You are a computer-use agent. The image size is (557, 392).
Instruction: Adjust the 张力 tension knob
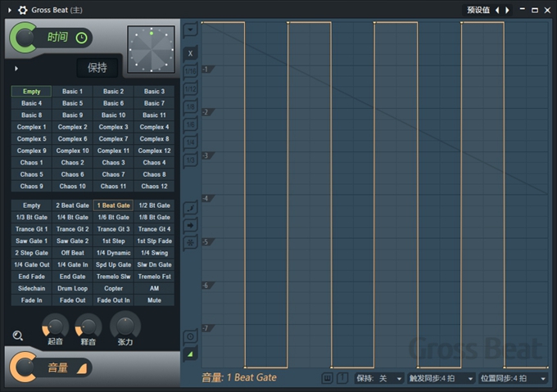pyautogui.click(x=125, y=325)
